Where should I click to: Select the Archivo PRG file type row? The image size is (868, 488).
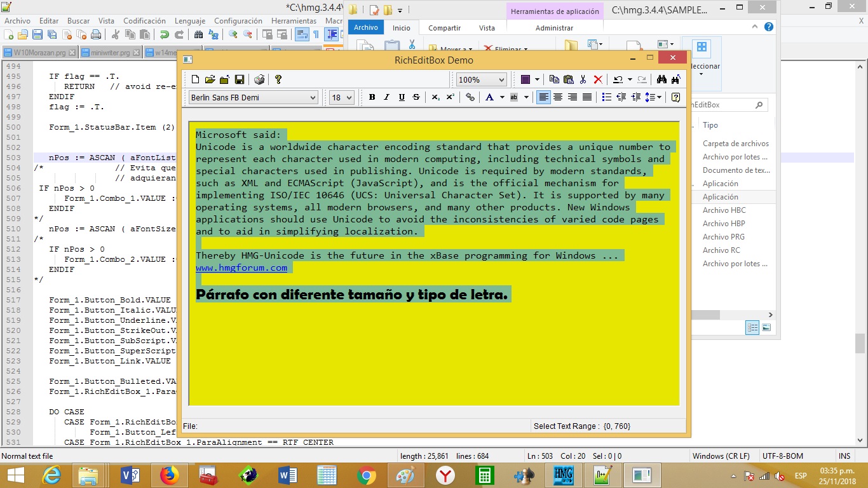(723, 237)
